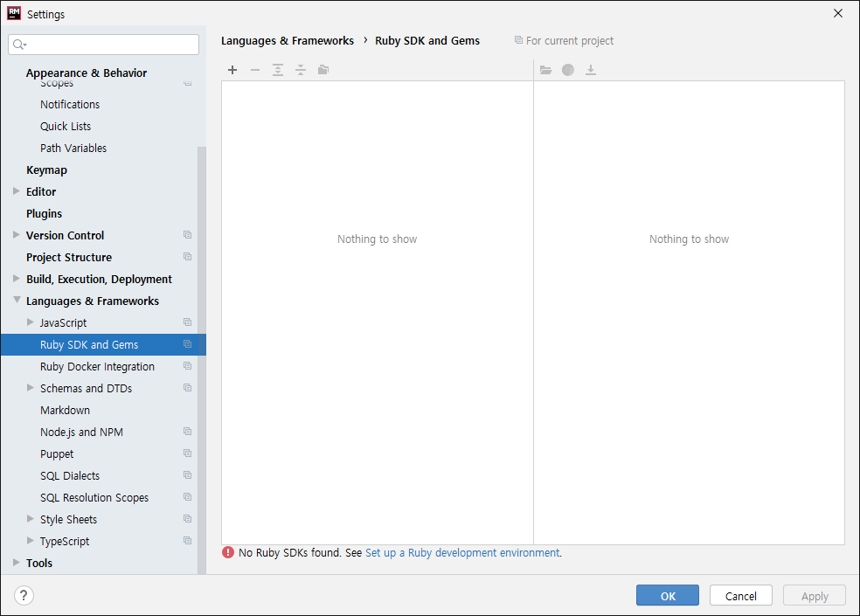Click the Apply button
This screenshot has height=616, width=860.
click(814, 596)
